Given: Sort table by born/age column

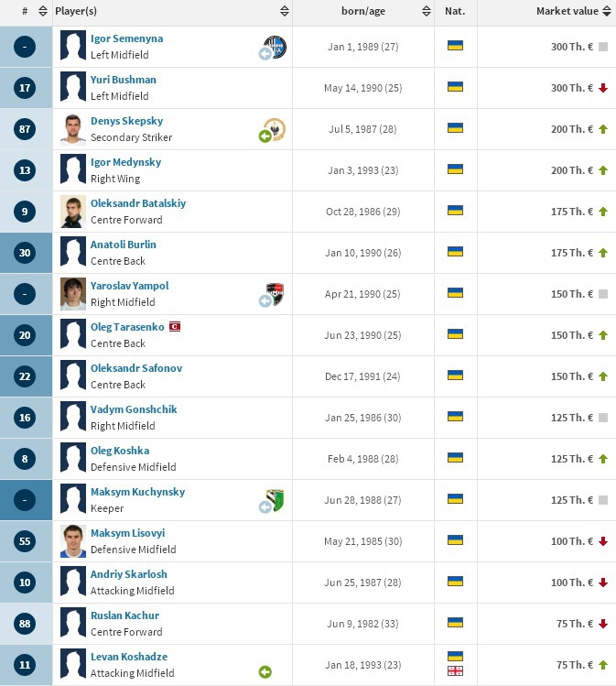Looking at the screenshot, I should tap(427, 12).
